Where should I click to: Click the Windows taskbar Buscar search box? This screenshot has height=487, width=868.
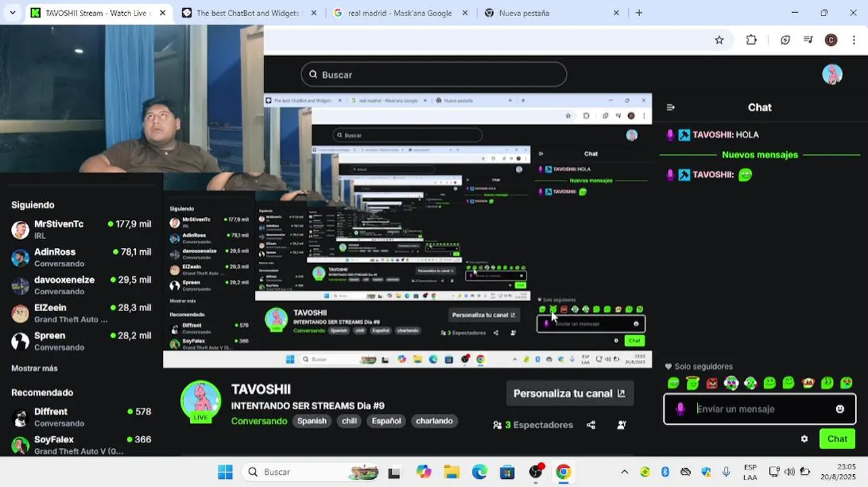(x=312, y=472)
